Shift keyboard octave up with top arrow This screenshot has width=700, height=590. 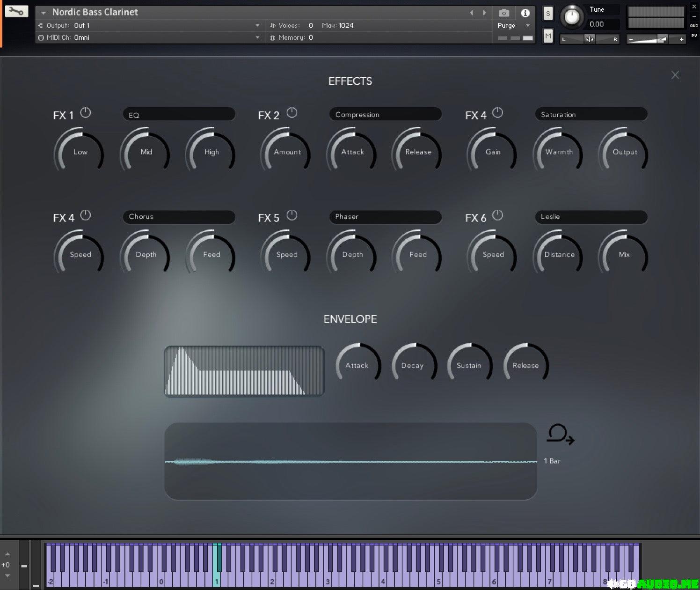coord(7,554)
